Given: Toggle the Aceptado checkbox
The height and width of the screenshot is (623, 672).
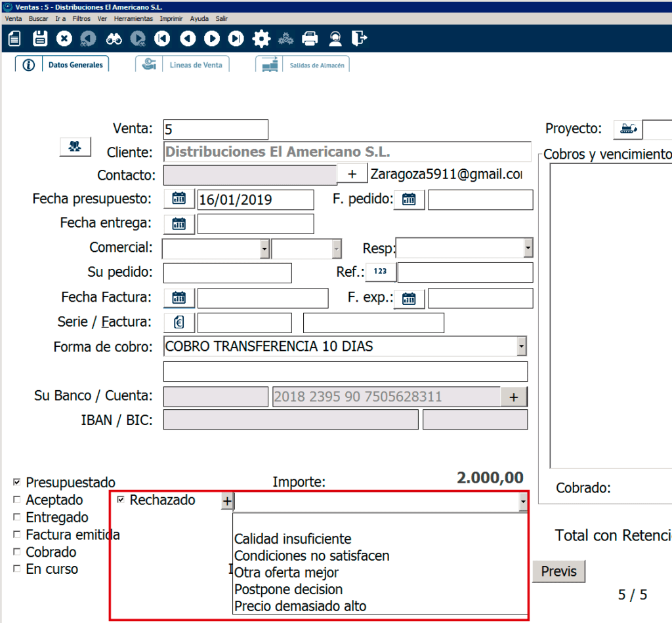Looking at the screenshot, I should 16,500.
